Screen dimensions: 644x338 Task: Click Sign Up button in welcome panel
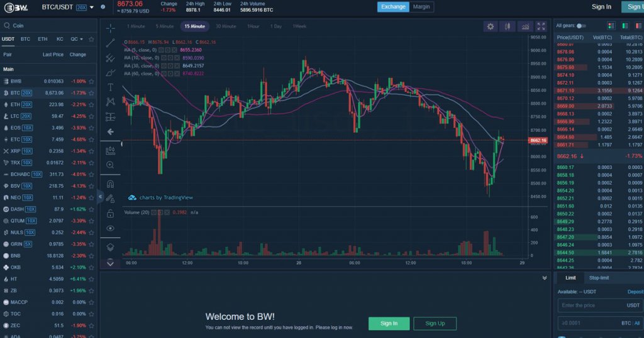click(x=435, y=324)
